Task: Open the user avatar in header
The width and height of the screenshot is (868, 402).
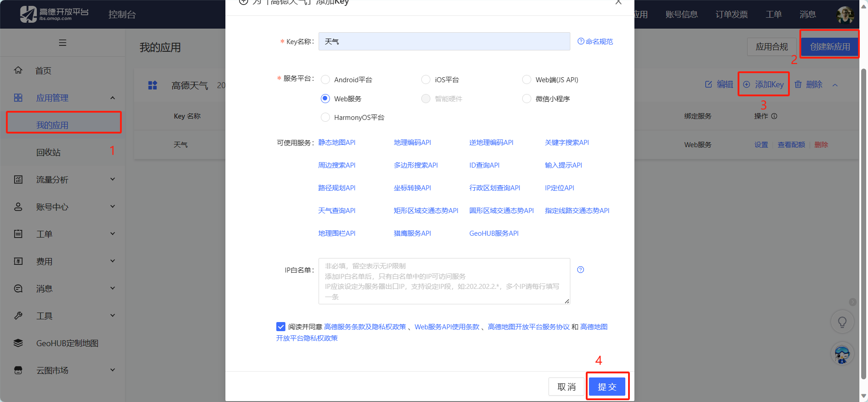Action: point(845,15)
